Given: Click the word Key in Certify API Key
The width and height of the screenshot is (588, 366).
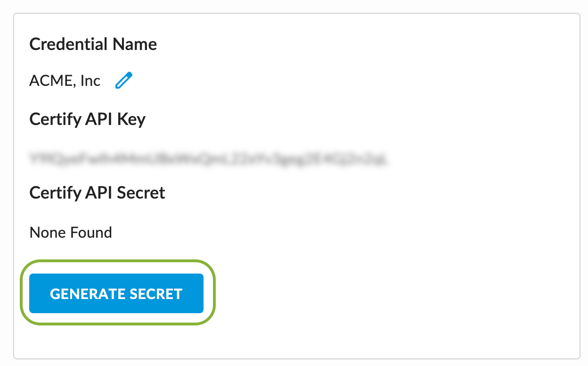Looking at the screenshot, I should (132, 119).
